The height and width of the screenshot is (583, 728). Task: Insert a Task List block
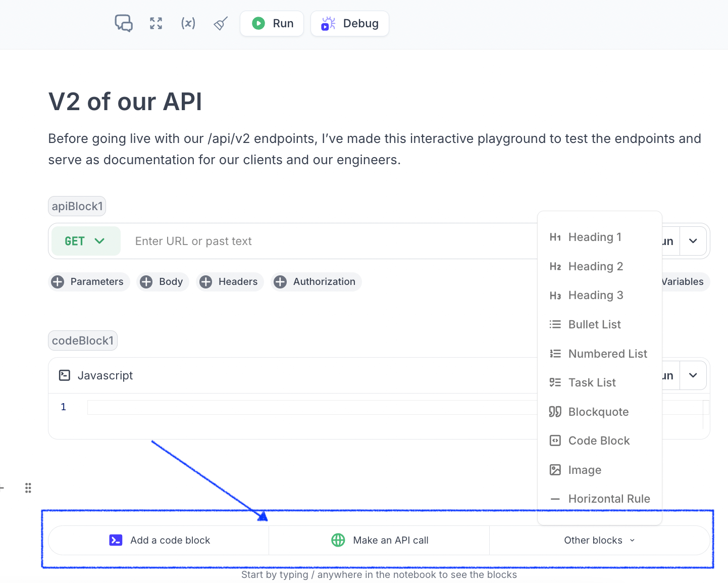pyautogui.click(x=600, y=382)
